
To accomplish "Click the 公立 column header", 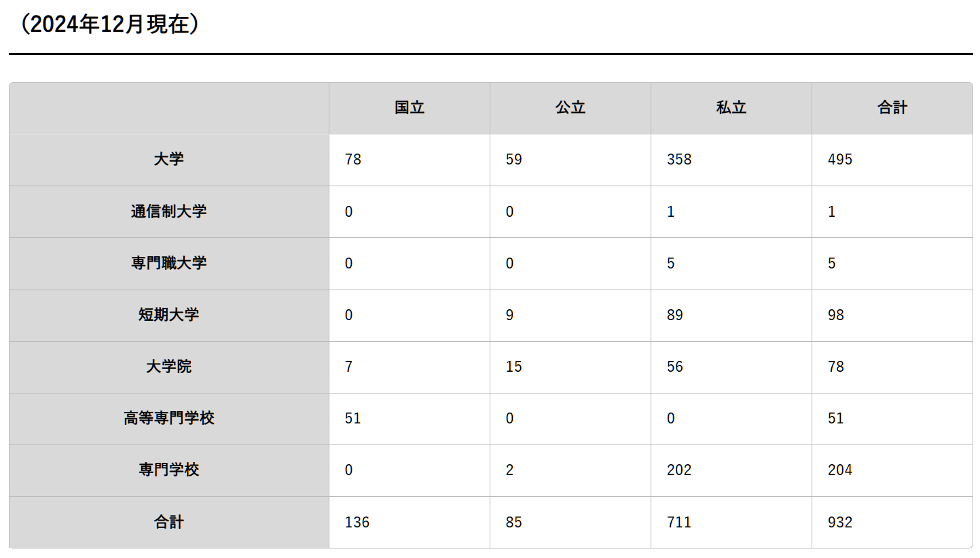I will point(570,107).
